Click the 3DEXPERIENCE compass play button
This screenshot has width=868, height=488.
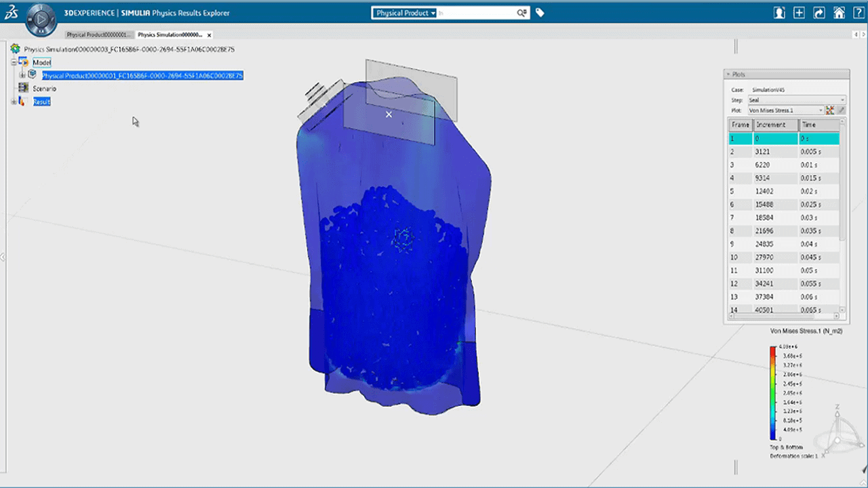point(40,20)
